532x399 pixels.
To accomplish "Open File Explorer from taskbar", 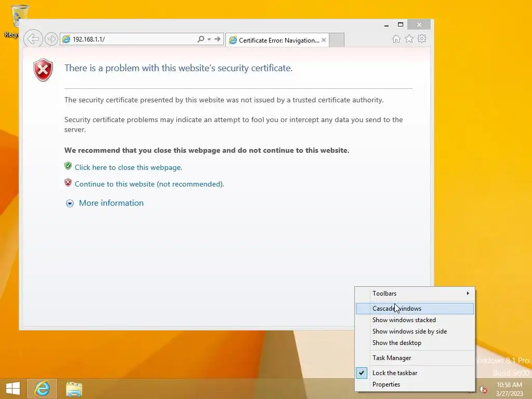I will coord(74,389).
